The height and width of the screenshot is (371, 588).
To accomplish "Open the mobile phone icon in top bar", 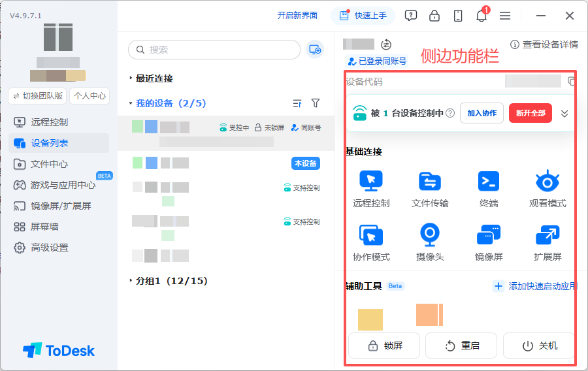I will pyautogui.click(x=458, y=16).
